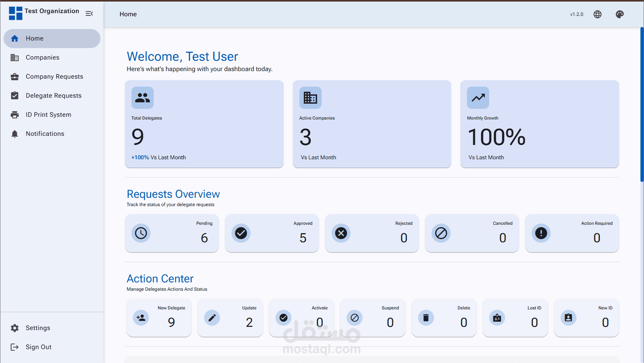Screen dimensions: 644x363
Task: Click the New ID badge icon
Action: point(569,318)
